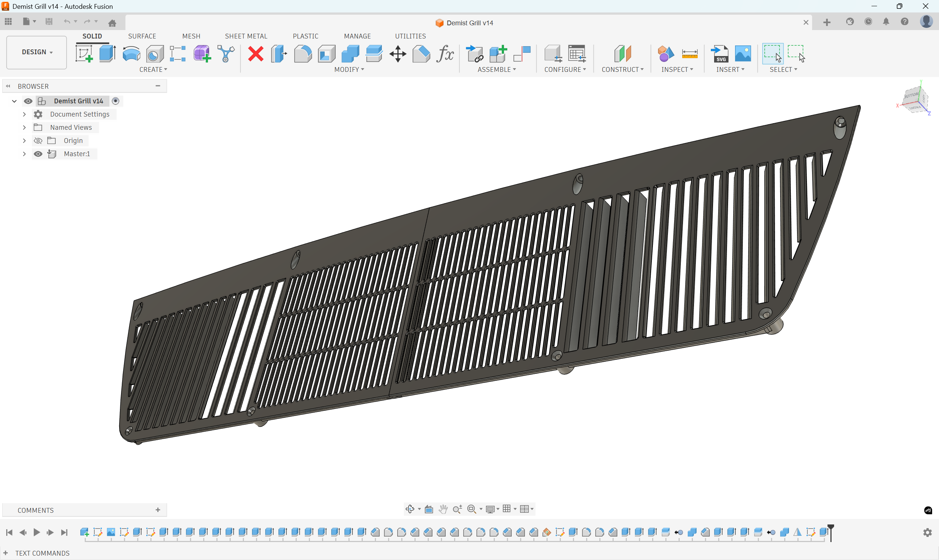Click the Insert SVG icon
Image resolution: width=939 pixels, height=560 pixels.
point(720,54)
